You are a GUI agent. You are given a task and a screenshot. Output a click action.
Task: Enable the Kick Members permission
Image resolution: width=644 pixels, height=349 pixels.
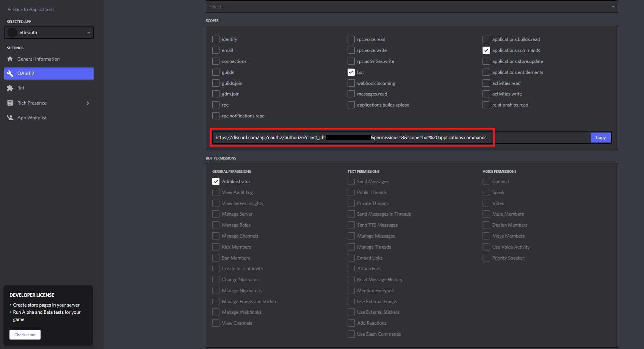click(216, 247)
